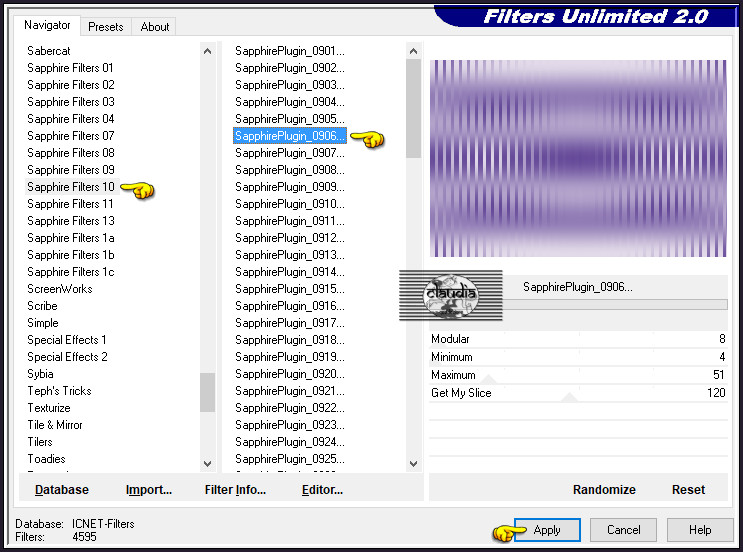
Task: Select Sapphire Filters 03 category
Action: [71, 102]
